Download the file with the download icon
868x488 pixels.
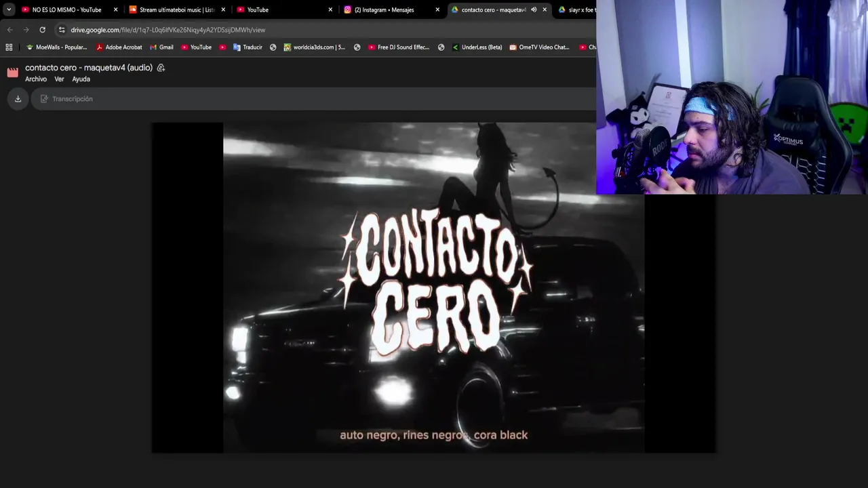[x=18, y=99]
